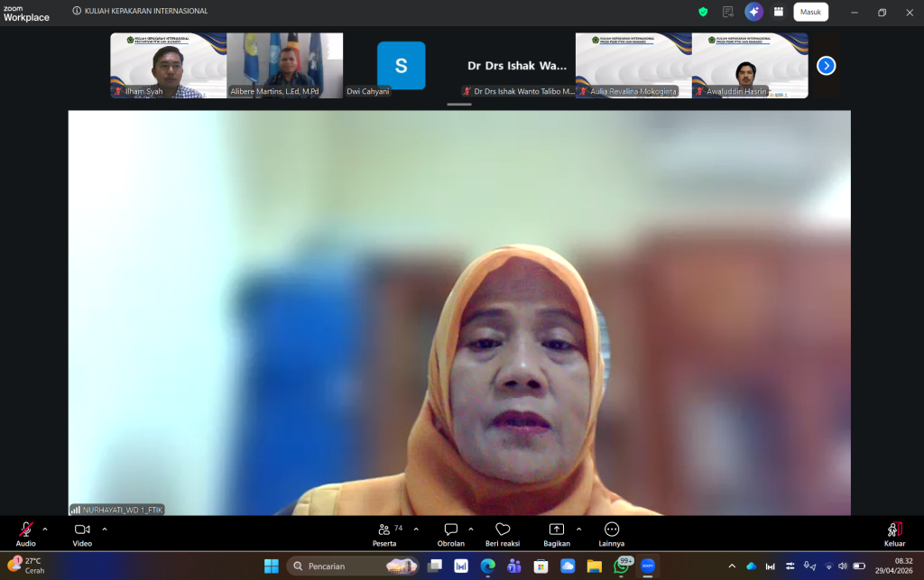
Task: Expand the Audio options chevron
Action: point(45,529)
